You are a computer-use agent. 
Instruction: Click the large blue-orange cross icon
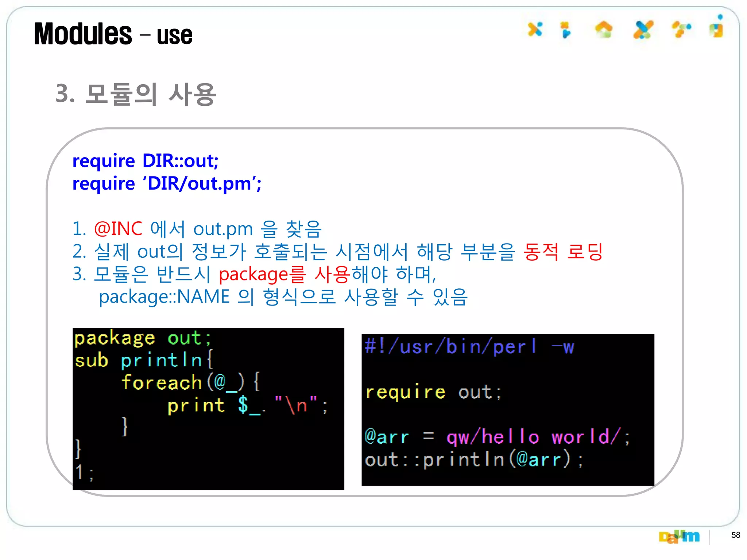pos(643,30)
